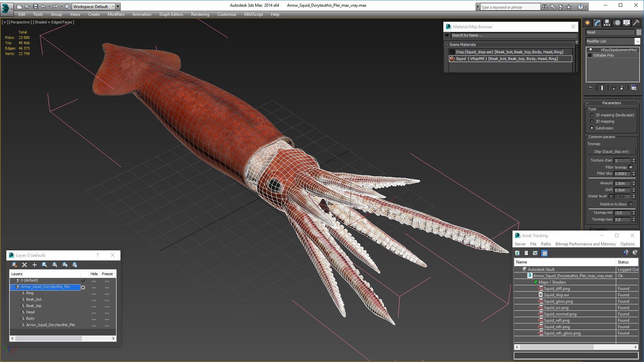Click Hide/Unhide All Layers icon
Image resolution: width=644 pixels, height=362 pixels.
point(65,265)
